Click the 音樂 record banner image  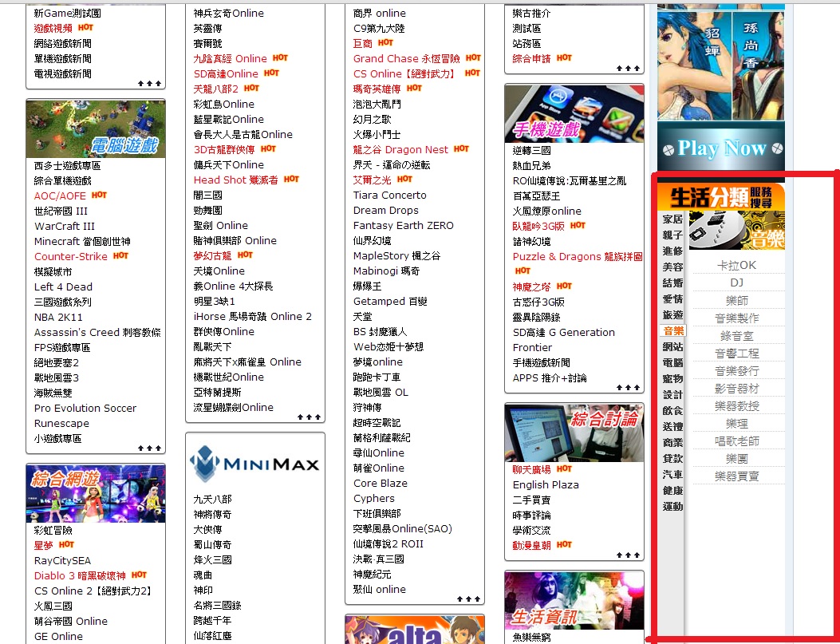coord(736,231)
